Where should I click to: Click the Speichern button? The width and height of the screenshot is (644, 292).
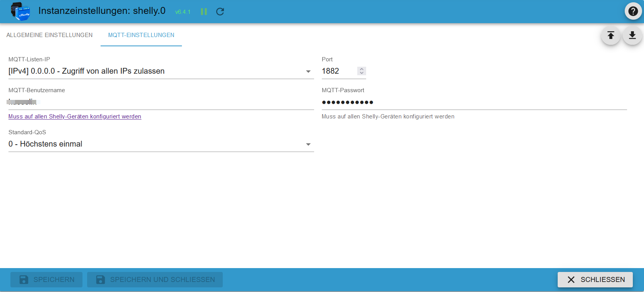(x=46, y=280)
